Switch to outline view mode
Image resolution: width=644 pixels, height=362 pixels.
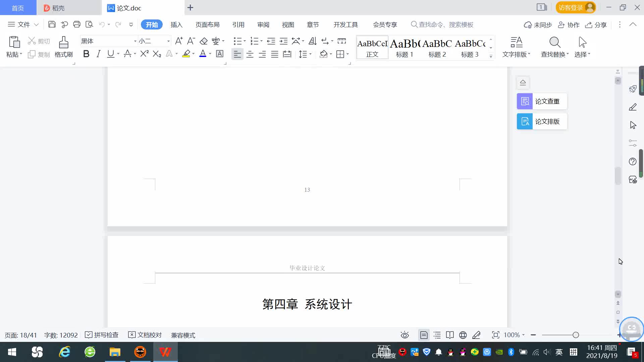pos(437,335)
